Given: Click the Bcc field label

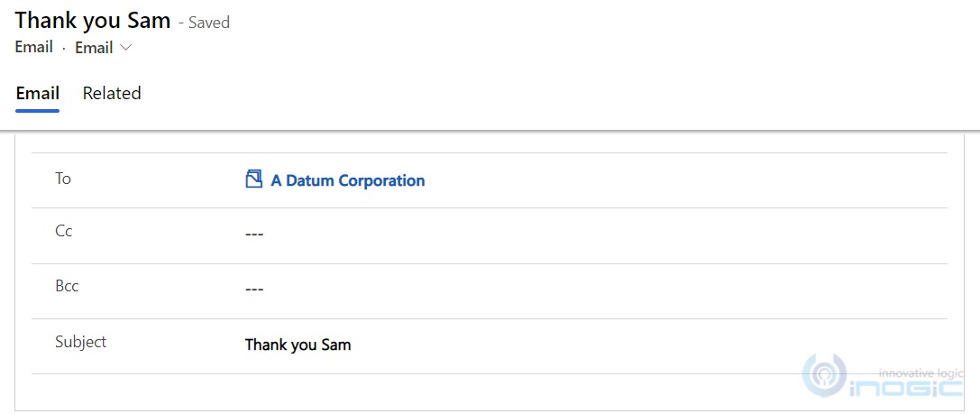Looking at the screenshot, I should pyautogui.click(x=67, y=286).
